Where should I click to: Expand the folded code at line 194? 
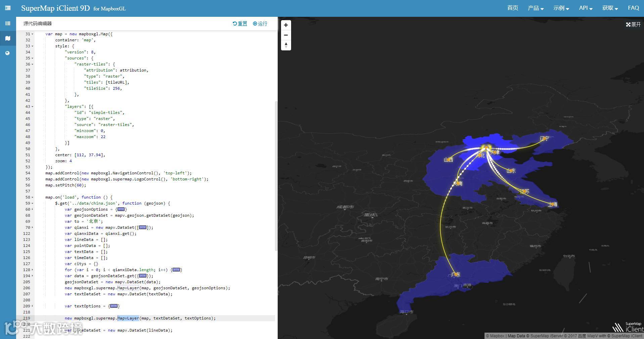[33, 276]
